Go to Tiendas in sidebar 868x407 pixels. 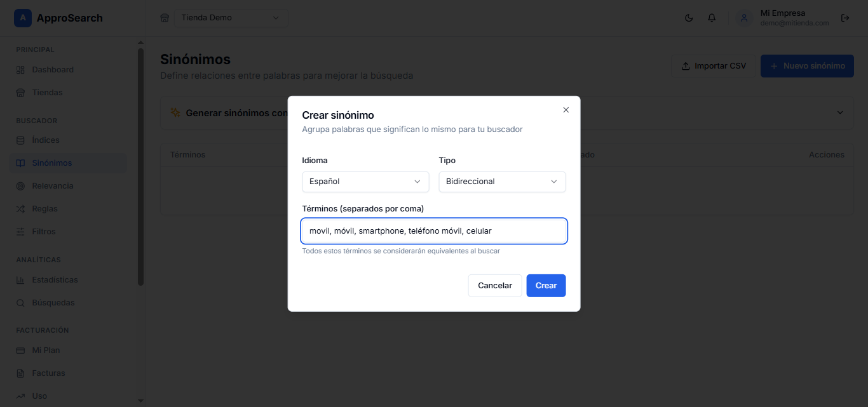point(68,93)
